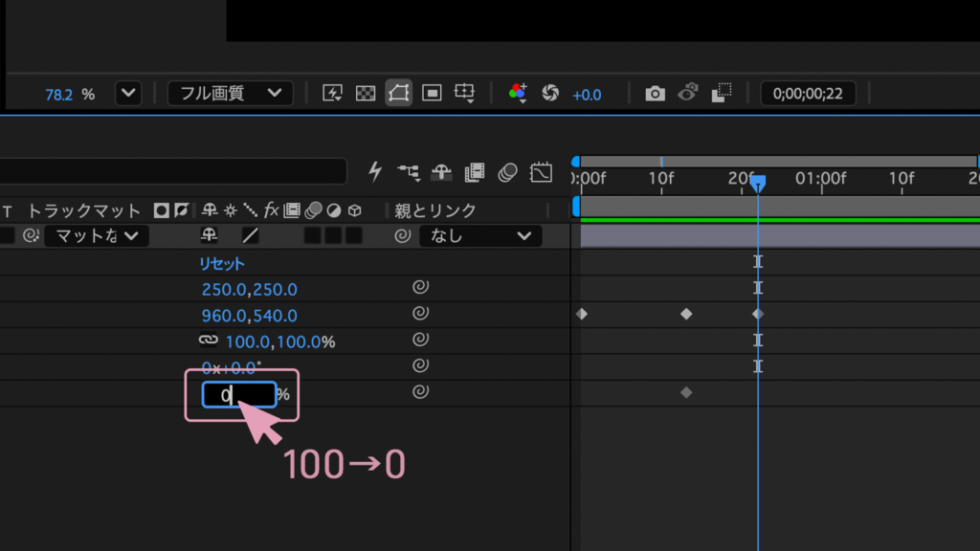Click anchor point value 250.0,250.0
Image resolution: width=980 pixels, height=551 pixels.
250,290
